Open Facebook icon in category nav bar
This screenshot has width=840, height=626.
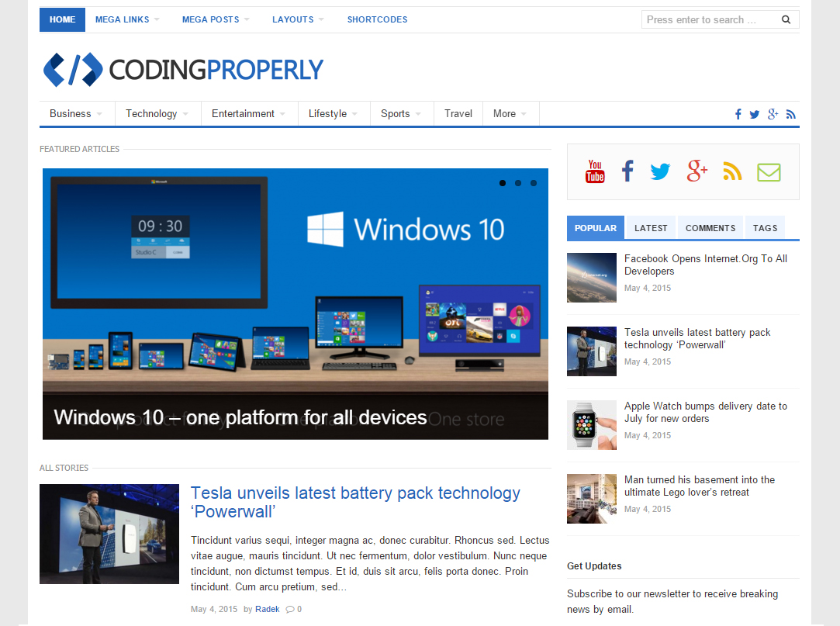[738, 114]
